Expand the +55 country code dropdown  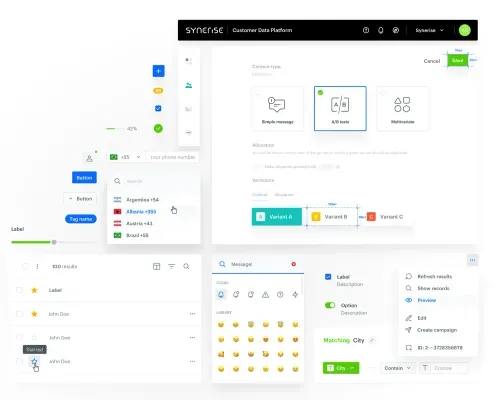point(125,157)
